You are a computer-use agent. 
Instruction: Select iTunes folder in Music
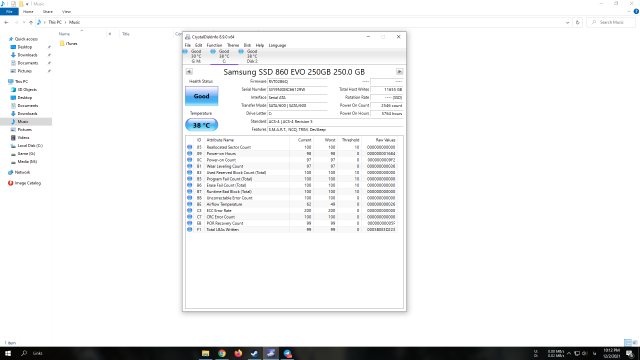tap(68, 43)
